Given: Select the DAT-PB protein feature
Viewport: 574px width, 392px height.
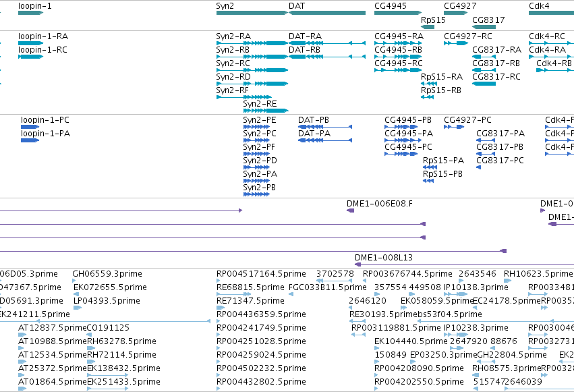Looking at the screenshot, I should (x=325, y=127).
